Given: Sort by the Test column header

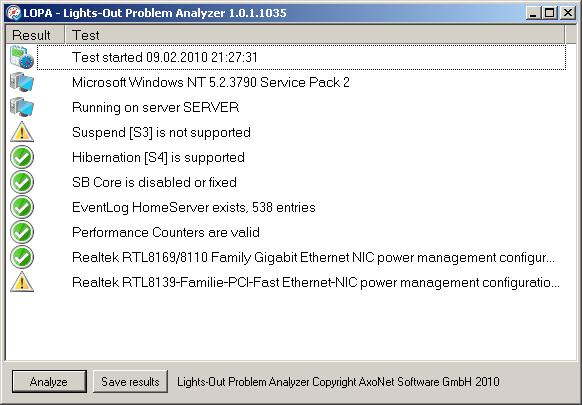Looking at the screenshot, I should tap(315, 35).
